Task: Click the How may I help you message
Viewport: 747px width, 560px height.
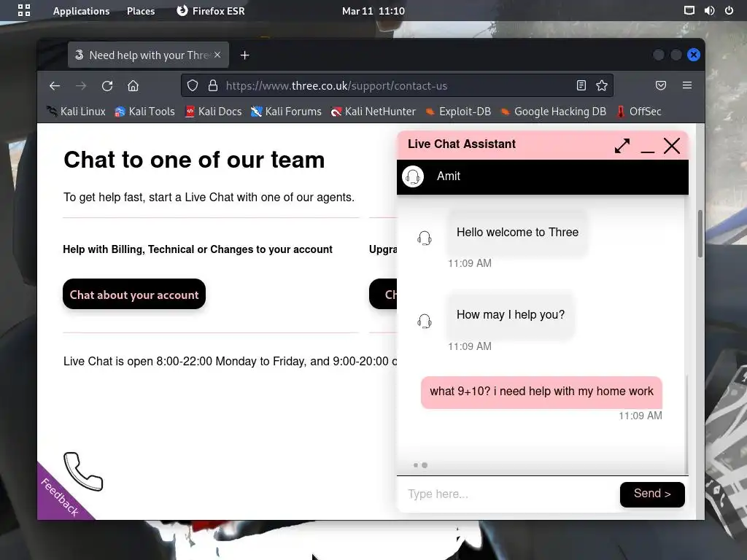Action: click(510, 315)
